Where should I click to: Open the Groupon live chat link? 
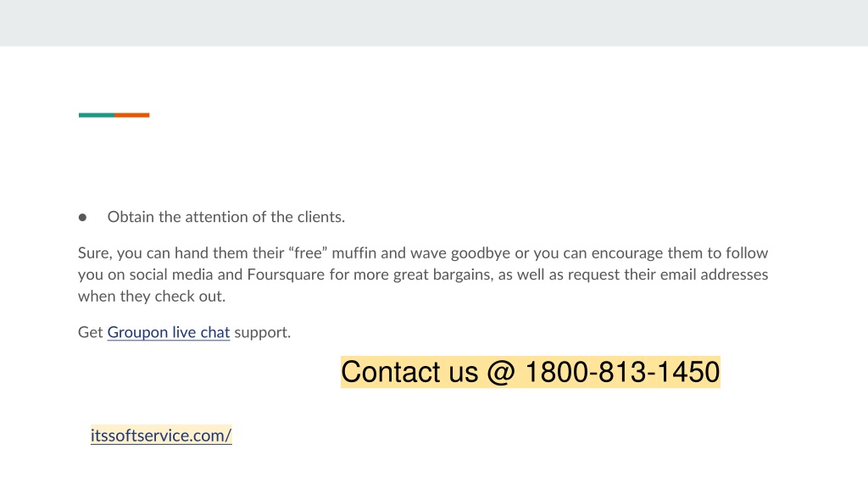click(169, 332)
